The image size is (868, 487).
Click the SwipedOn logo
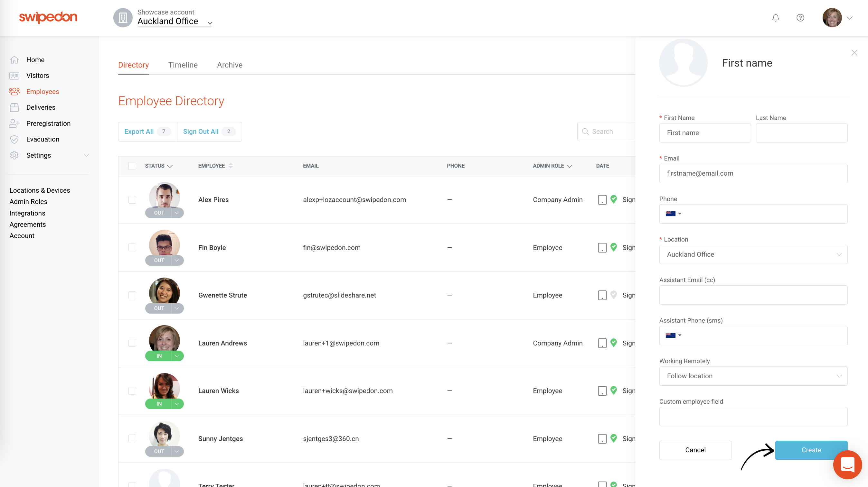pyautogui.click(x=48, y=17)
